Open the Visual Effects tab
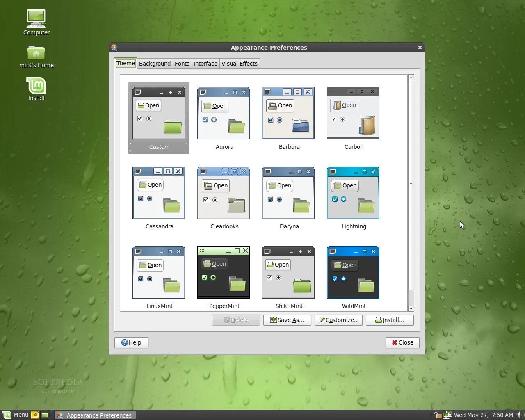Viewport: 525px width, 420px height. (240, 63)
